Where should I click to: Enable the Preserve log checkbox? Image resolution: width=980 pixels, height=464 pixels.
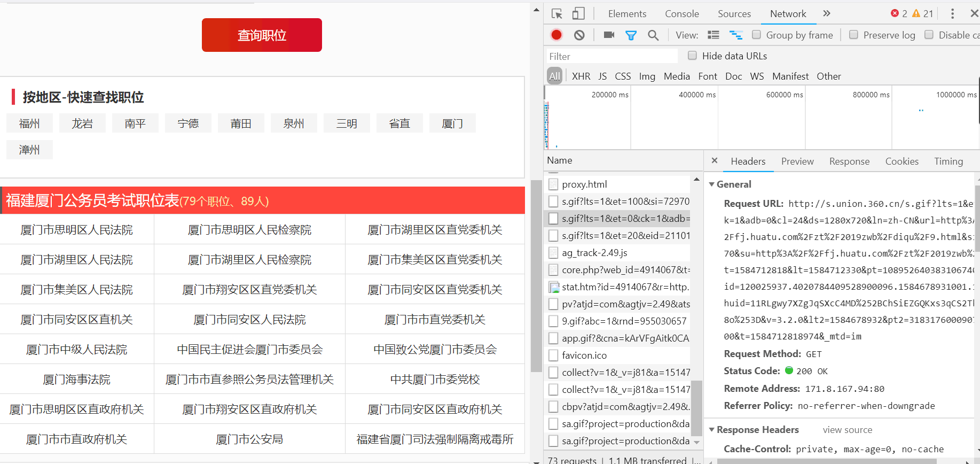coord(853,35)
